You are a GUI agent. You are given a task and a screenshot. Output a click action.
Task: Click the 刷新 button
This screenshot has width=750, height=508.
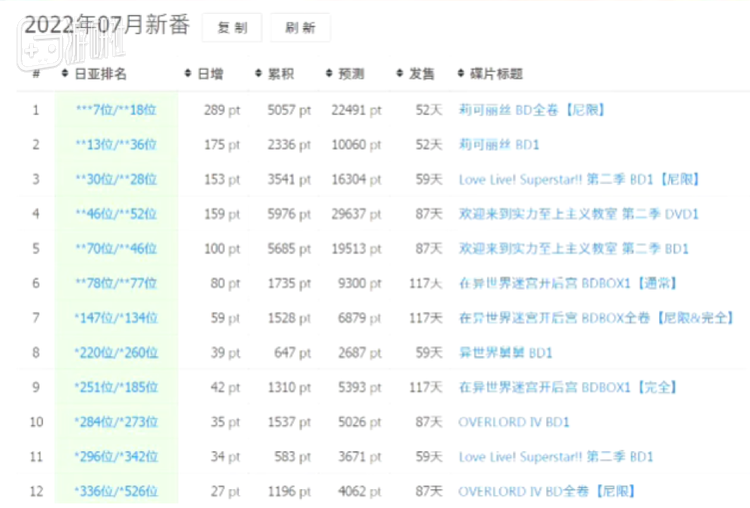pyautogui.click(x=300, y=29)
